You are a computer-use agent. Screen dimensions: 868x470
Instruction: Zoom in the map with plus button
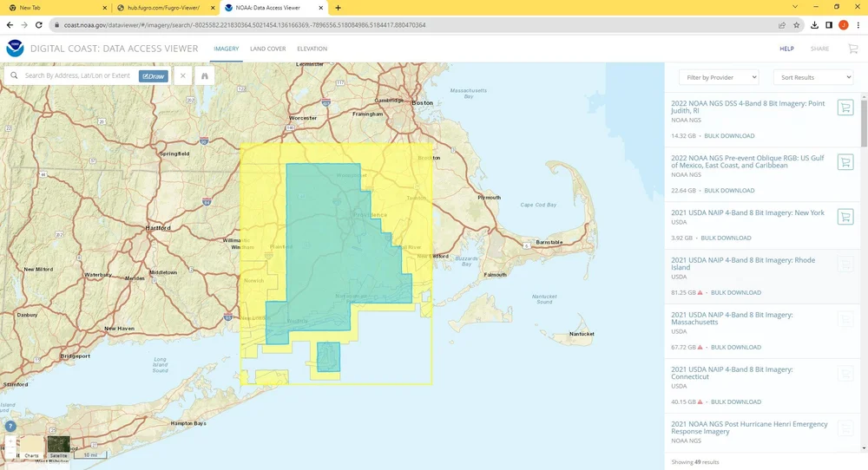coord(10,441)
